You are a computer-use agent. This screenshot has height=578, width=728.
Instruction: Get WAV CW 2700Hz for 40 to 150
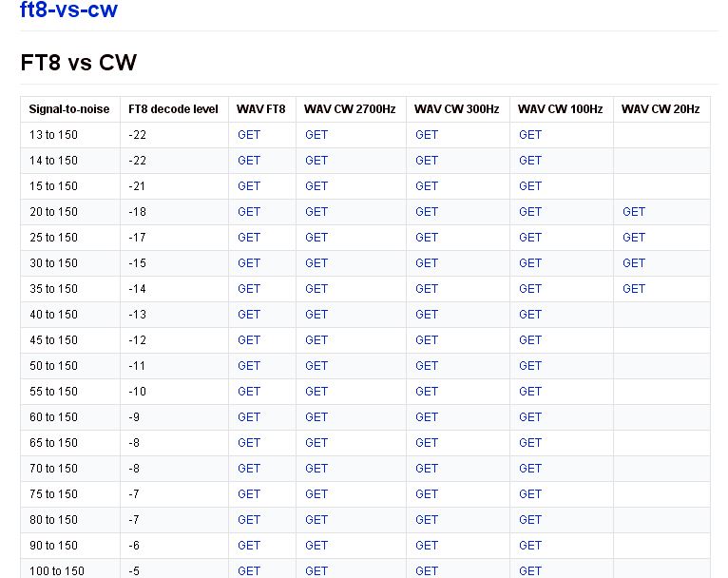316,315
